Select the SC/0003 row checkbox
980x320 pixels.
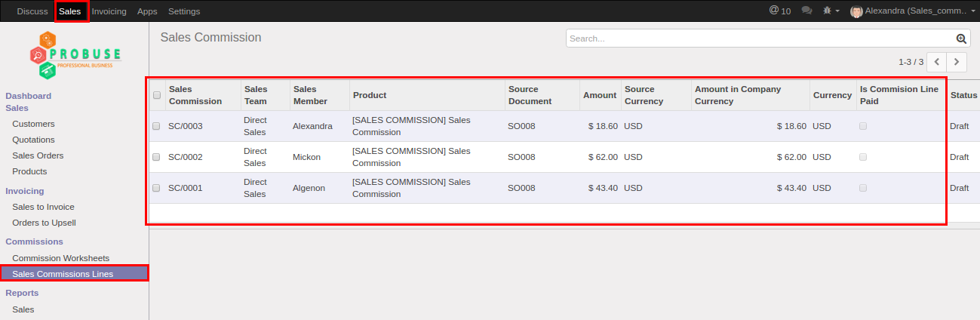coord(156,126)
